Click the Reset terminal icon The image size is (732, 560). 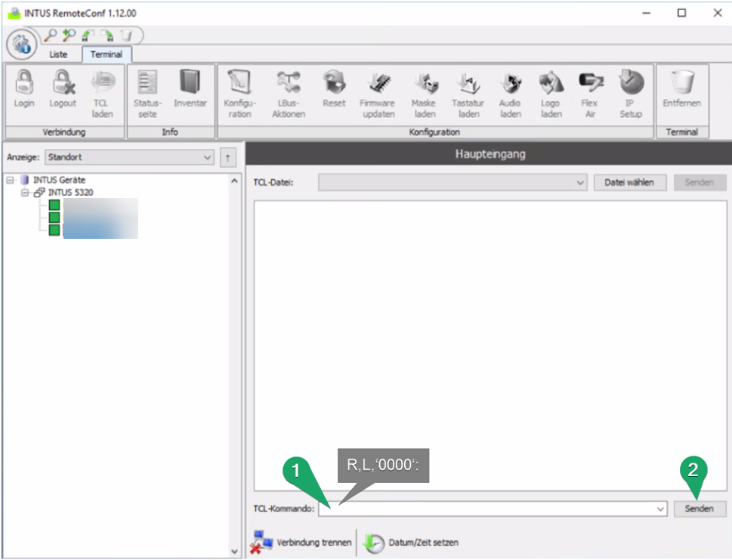pyautogui.click(x=334, y=83)
